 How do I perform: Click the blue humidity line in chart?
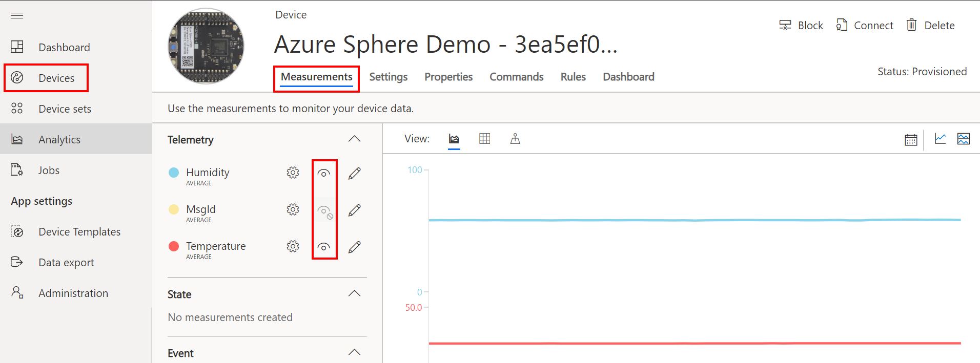tap(695, 220)
